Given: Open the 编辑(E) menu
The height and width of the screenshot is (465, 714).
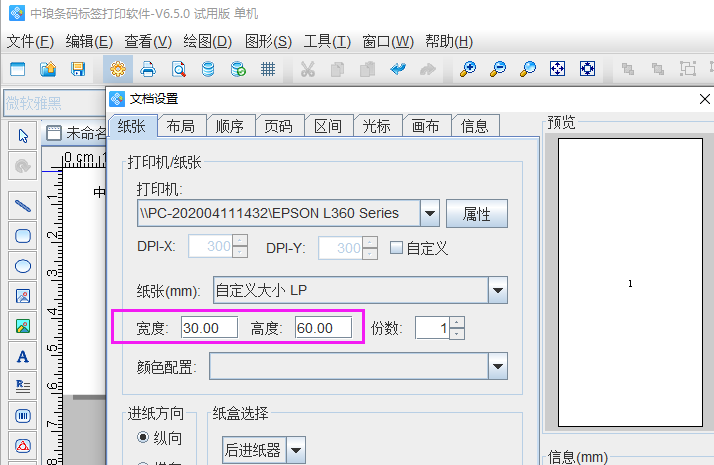Looking at the screenshot, I should 89,42.
